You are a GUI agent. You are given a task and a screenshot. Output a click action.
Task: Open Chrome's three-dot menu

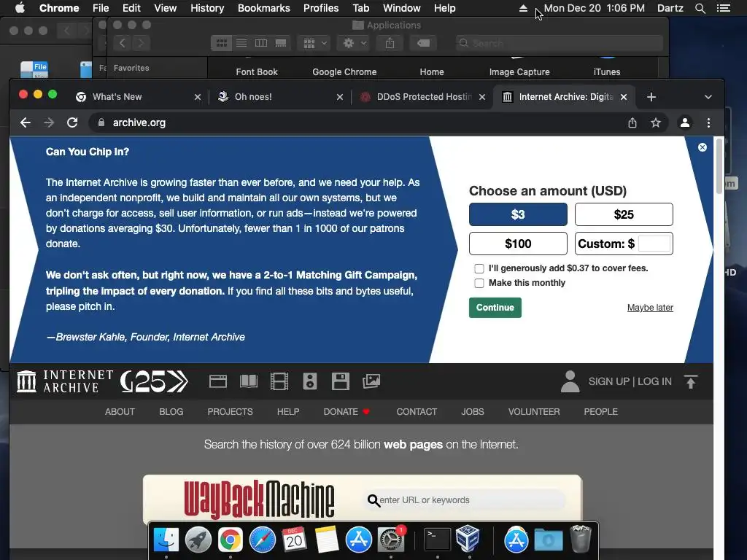tap(708, 122)
